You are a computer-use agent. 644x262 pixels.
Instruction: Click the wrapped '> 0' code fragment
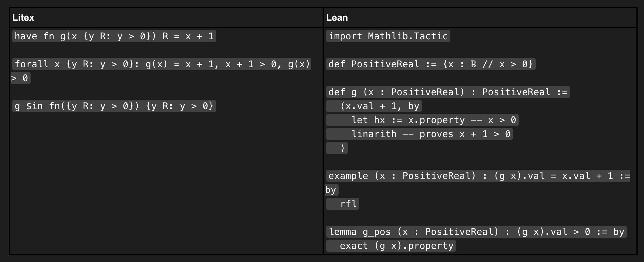coord(20,78)
